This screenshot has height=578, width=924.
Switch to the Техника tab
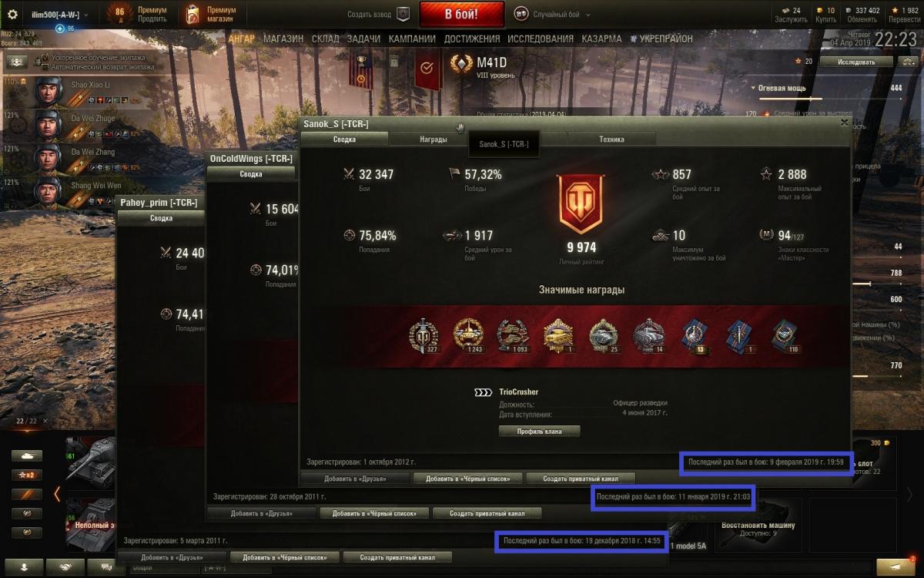tap(611, 139)
